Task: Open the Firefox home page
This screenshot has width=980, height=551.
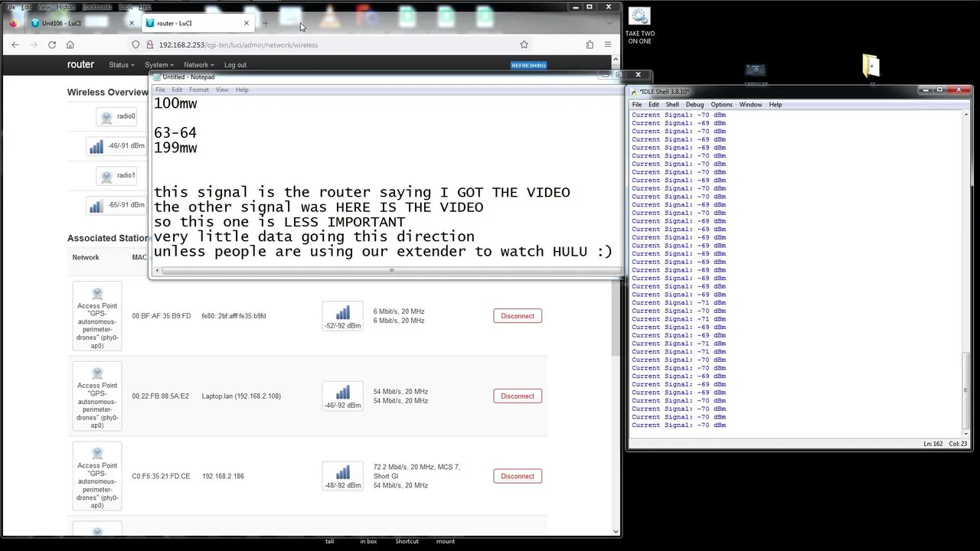Action: click(70, 44)
